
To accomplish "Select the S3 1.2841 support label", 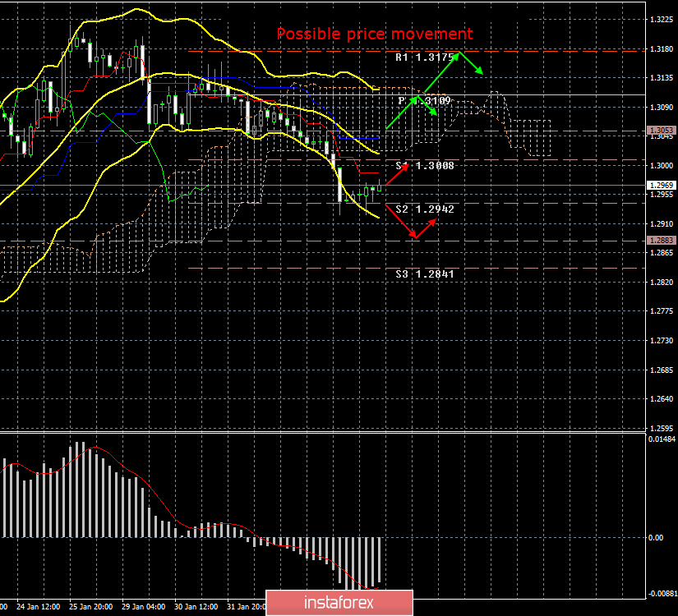I will 425,274.
